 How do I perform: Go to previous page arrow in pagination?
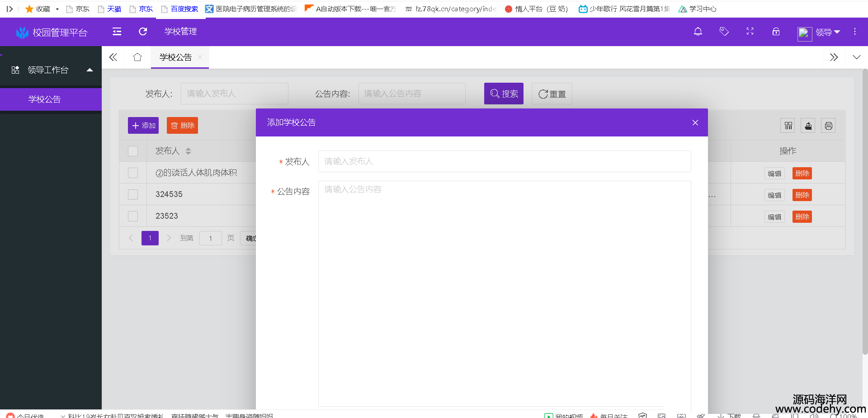click(x=131, y=238)
